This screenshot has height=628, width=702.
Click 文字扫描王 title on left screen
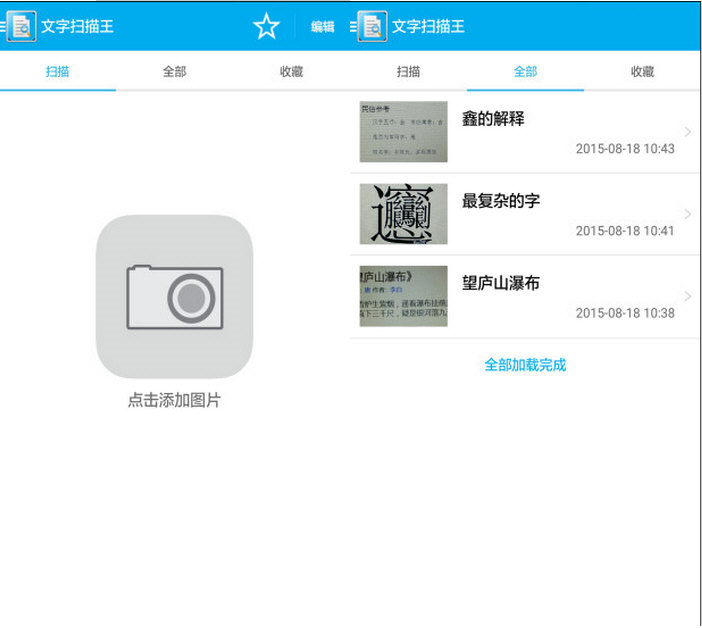[77, 26]
